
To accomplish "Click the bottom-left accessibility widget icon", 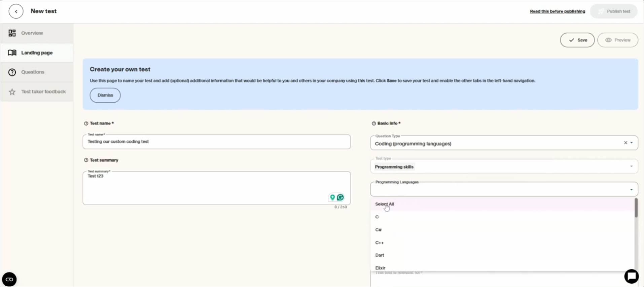I will 9,279.
